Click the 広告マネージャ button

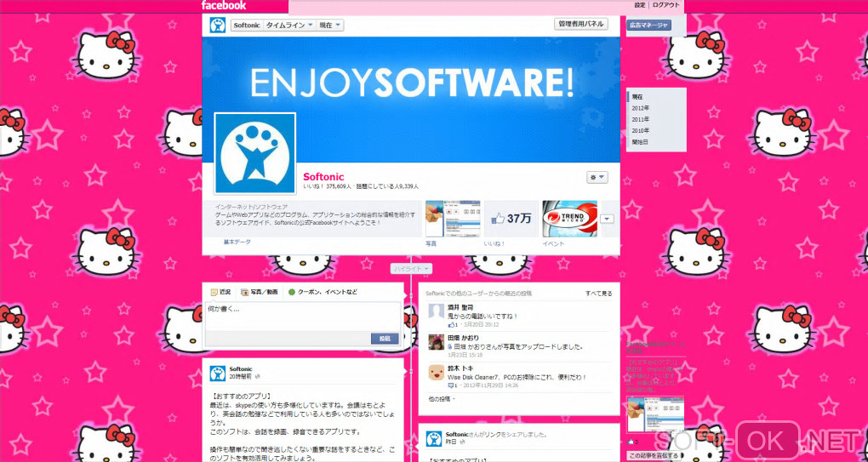pyautogui.click(x=648, y=25)
